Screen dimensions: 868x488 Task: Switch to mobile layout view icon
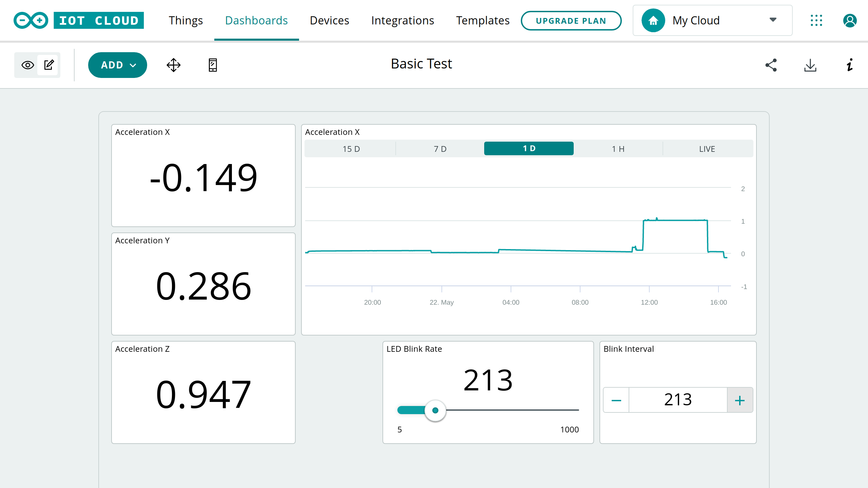point(213,65)
